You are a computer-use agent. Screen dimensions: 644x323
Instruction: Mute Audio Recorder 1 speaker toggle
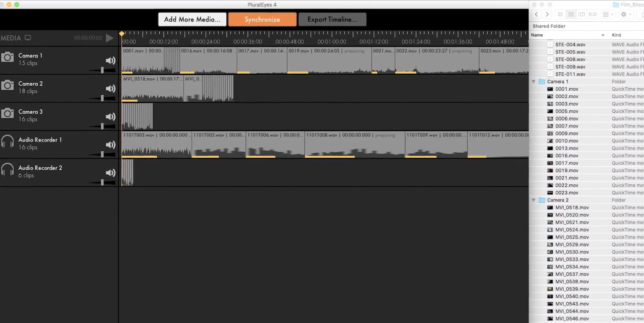[110, 145]
